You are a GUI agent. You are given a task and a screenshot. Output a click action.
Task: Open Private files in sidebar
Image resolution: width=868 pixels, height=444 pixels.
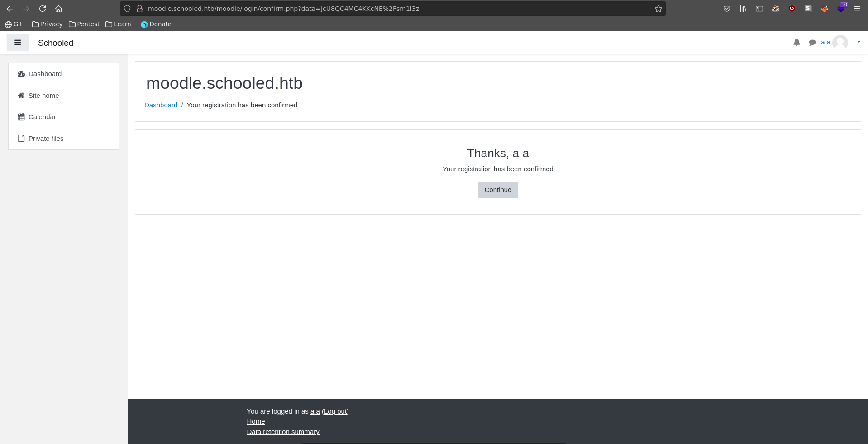coord(46,139)
